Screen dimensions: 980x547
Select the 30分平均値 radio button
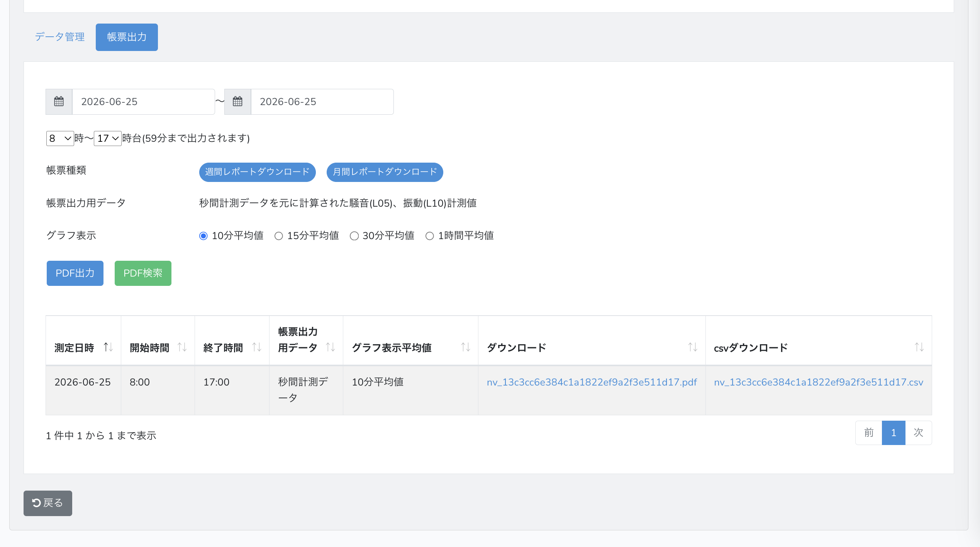tap(354, 236)
